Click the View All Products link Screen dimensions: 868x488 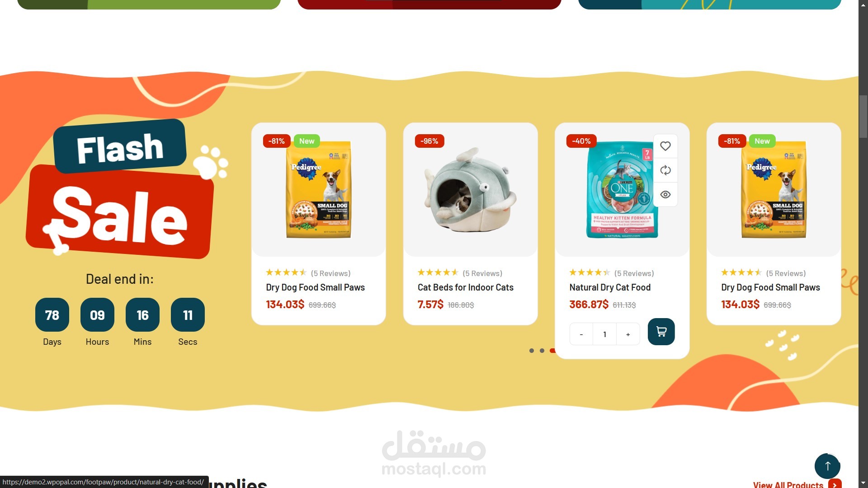point(788,484)
